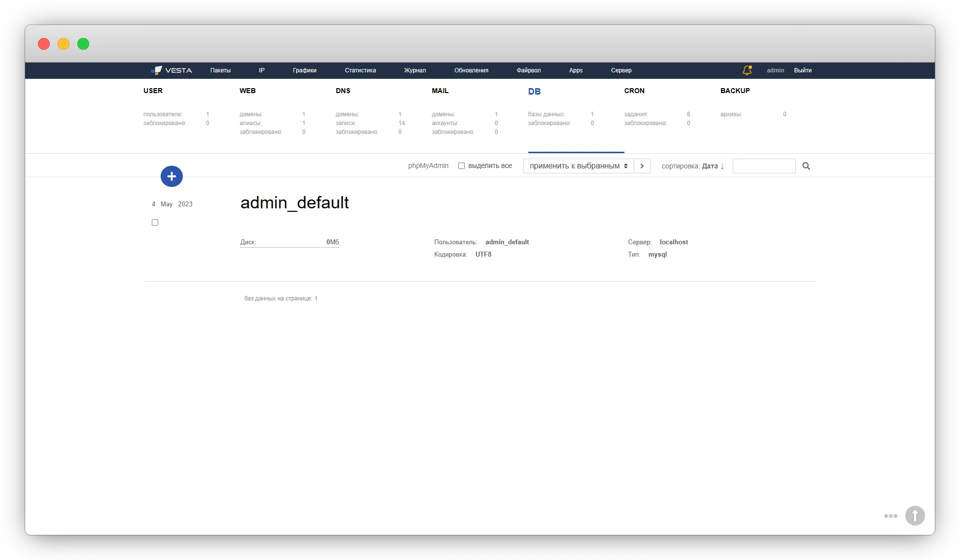This screenshot has height=560, width=960.
Task: Enable the 'выделить все' checkbox
Action: pos(461,166)
